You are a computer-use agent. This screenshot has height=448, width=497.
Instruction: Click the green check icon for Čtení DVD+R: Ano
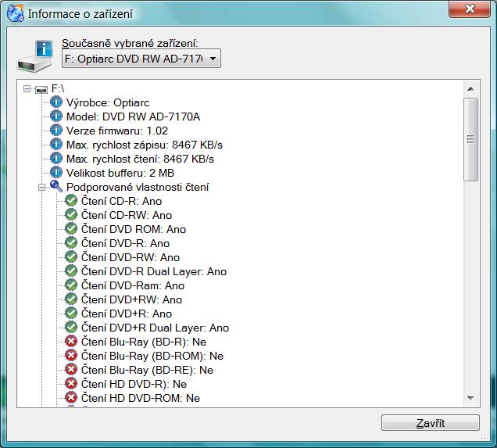coord(71,314)
